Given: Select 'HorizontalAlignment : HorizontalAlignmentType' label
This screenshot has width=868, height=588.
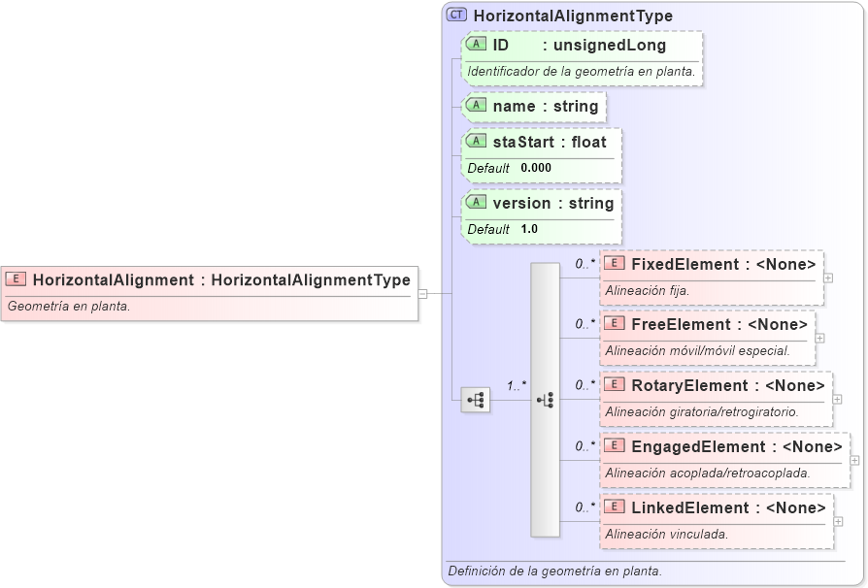Looking at the screenshot, I should (221, 280).
